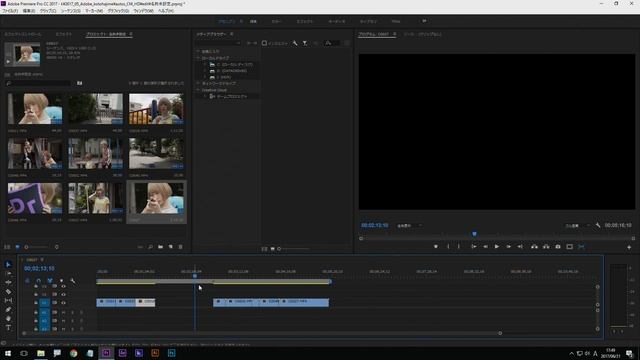Image resolution: width=640 pixels, height=360 pixels.
Task: Select the Track Select Forward tool
Action: point(8,273)
